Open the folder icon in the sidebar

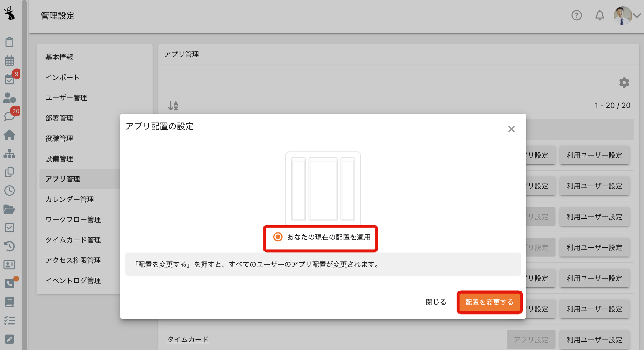pyautogui.click(x=10, y=209)
